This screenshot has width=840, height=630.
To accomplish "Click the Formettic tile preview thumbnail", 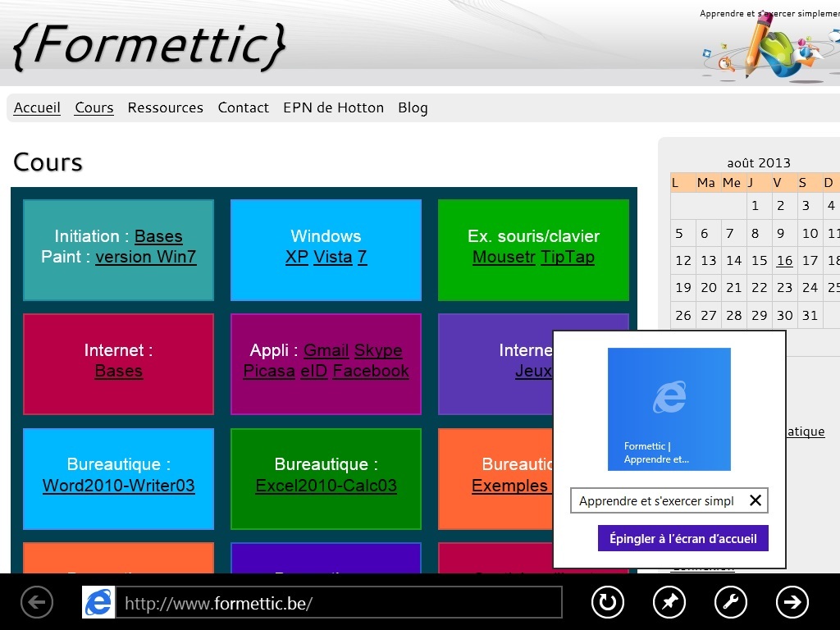I will tap(669, 409).
